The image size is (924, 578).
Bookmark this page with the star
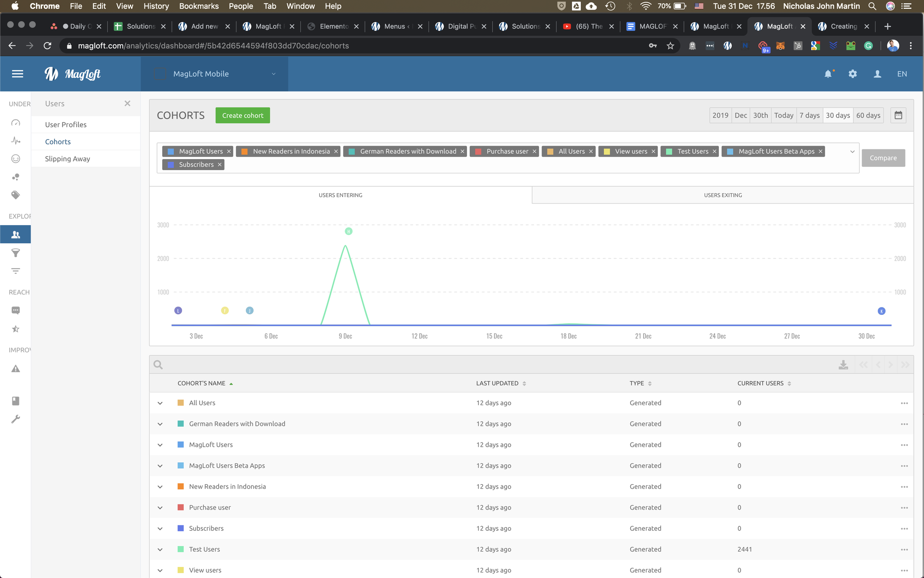pyautogui.click(x=670, y=46)
